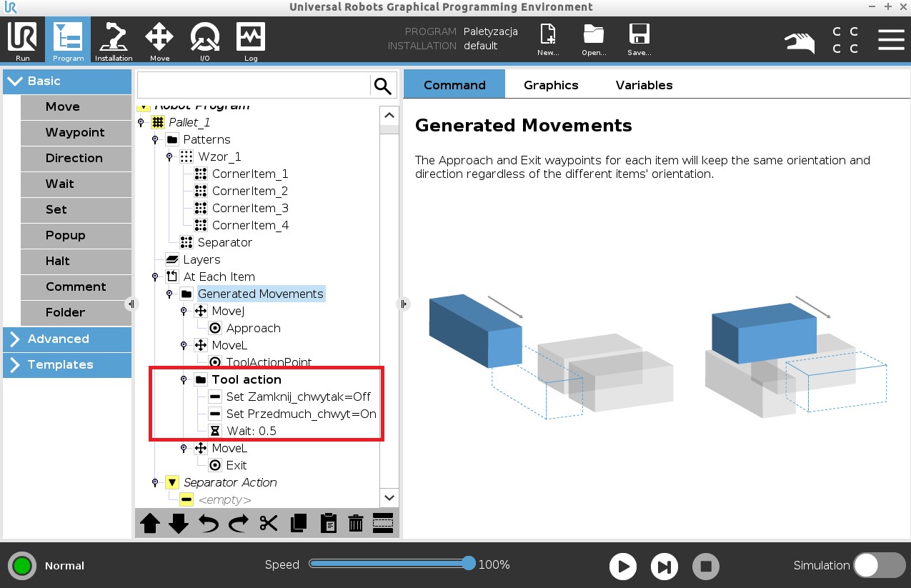Paste the copied program node
Screen dimensions: 911x588
(x=328, y=524)
